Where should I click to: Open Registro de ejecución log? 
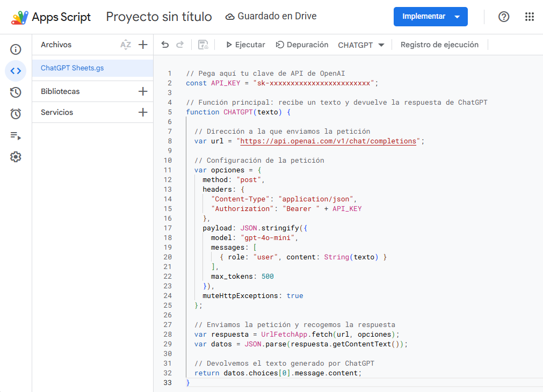439,45
